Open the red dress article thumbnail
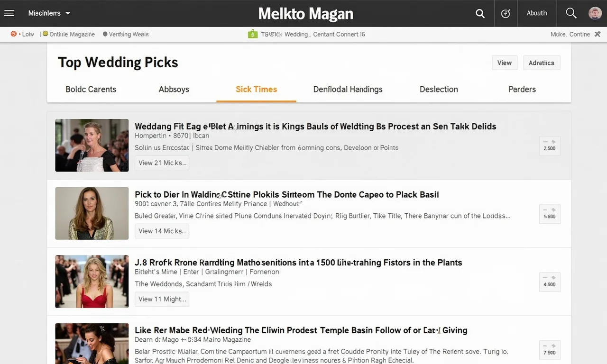This screenshot has width=607, height=364. [x=92, y=282]
